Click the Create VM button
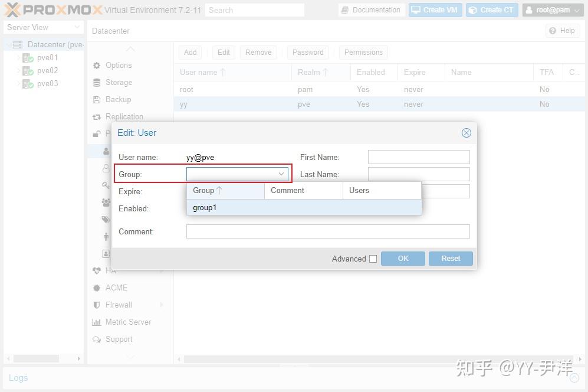This screenshot has height=392, width=588. point(435,9)
